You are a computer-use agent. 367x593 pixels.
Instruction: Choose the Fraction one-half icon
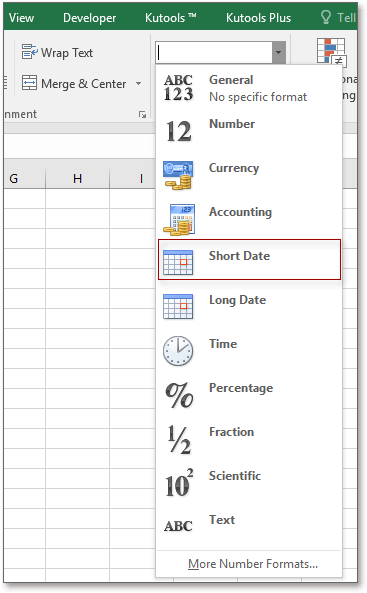pyautogui.click(x=179, y=439)
